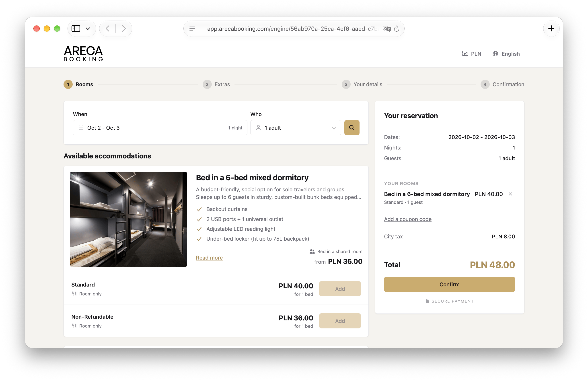Click the gold search magnifier button
This screenshot has height=381, width=588.
tap(352, 128)
